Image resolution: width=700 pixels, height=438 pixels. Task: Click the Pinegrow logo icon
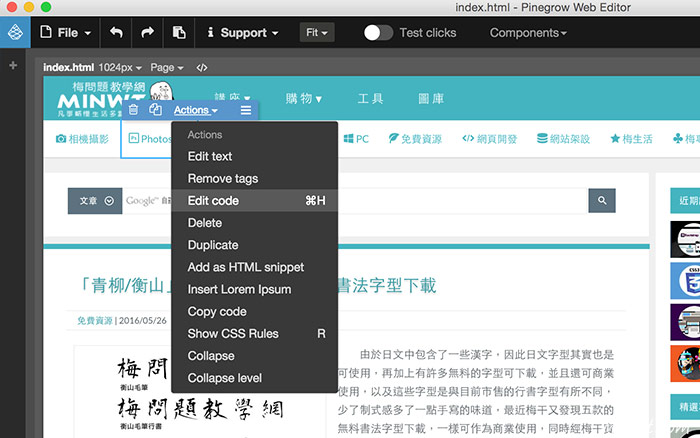(x=15, y=33)
